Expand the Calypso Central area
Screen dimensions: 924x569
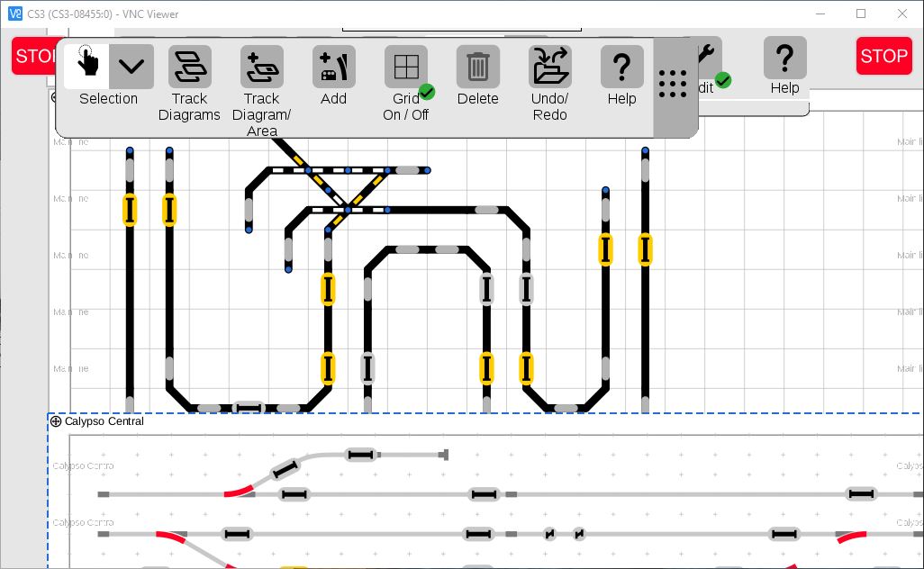tap(56, 421)
